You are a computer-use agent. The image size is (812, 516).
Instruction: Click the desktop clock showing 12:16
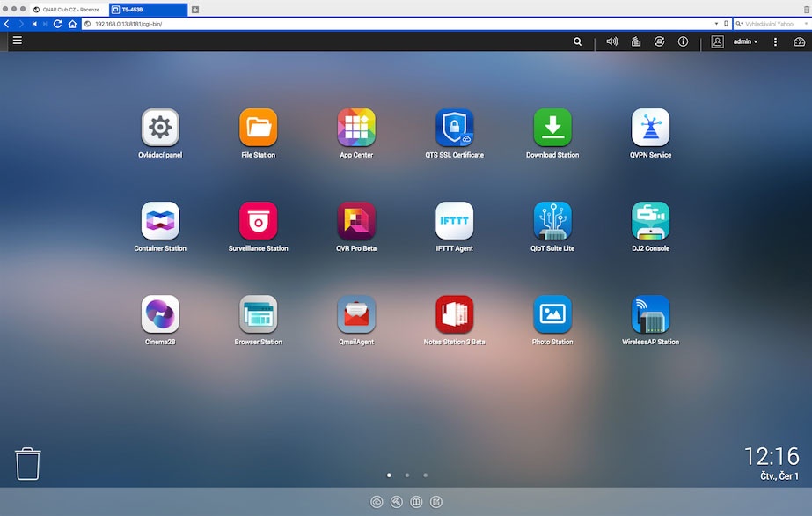[x=772, y=456]
